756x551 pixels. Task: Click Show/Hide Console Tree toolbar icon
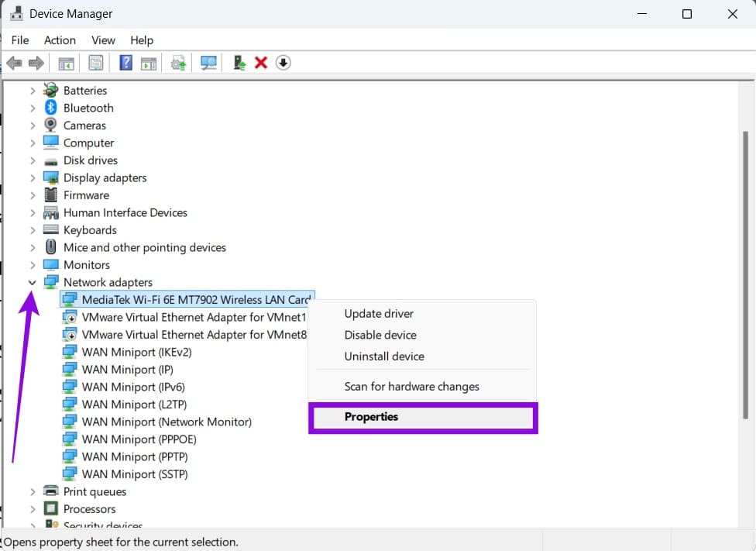coord(66,64)
